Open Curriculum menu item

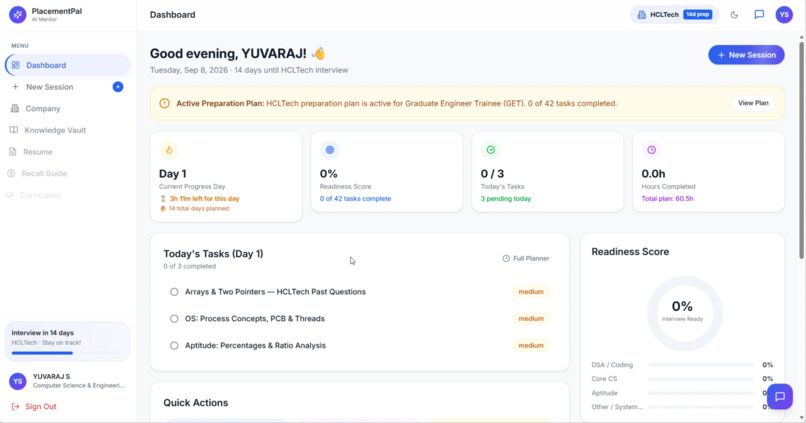[67, 195]
